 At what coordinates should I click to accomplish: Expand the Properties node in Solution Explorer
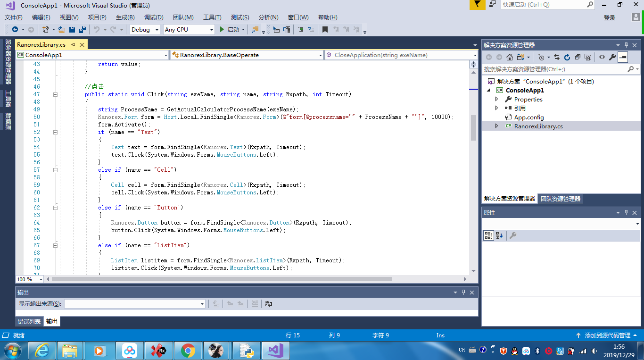click(496, 100)
